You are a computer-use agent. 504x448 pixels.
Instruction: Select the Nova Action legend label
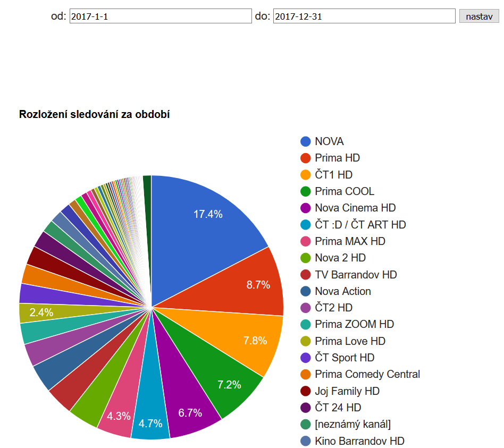(x=343, y=291)
